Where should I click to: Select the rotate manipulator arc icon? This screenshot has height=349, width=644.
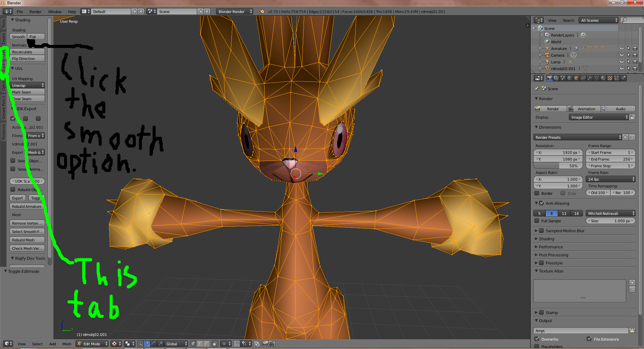coord(154,344)
